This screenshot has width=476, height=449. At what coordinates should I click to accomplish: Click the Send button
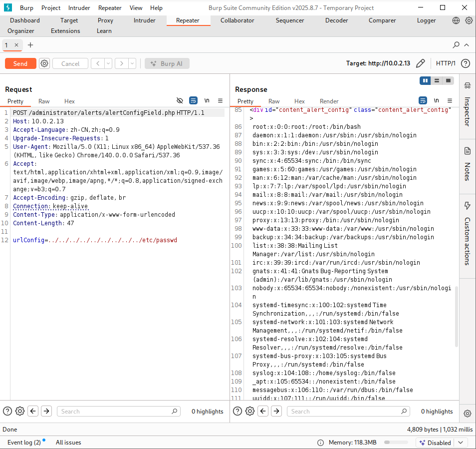point(20,63)
